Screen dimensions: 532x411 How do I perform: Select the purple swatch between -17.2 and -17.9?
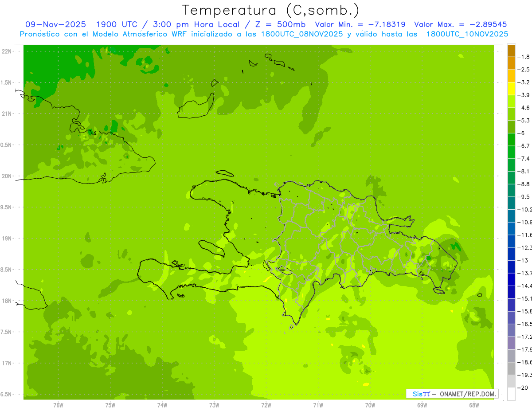511,343
